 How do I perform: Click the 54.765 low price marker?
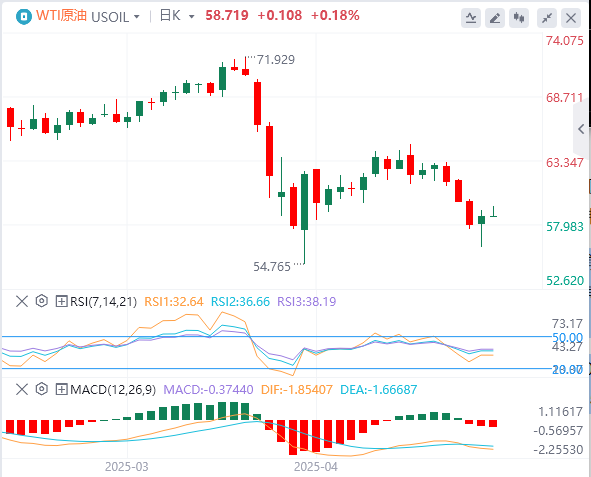(x=272, y=267)
